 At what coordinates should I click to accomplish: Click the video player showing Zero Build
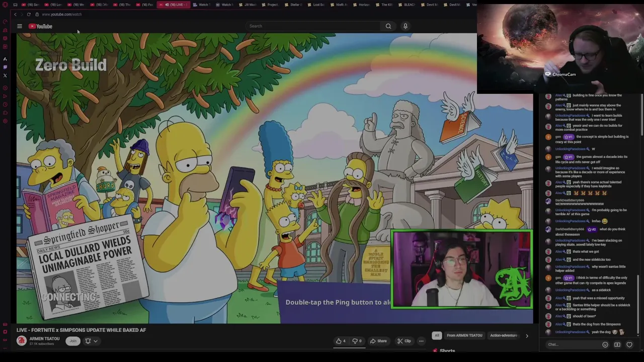coord(275,178)
